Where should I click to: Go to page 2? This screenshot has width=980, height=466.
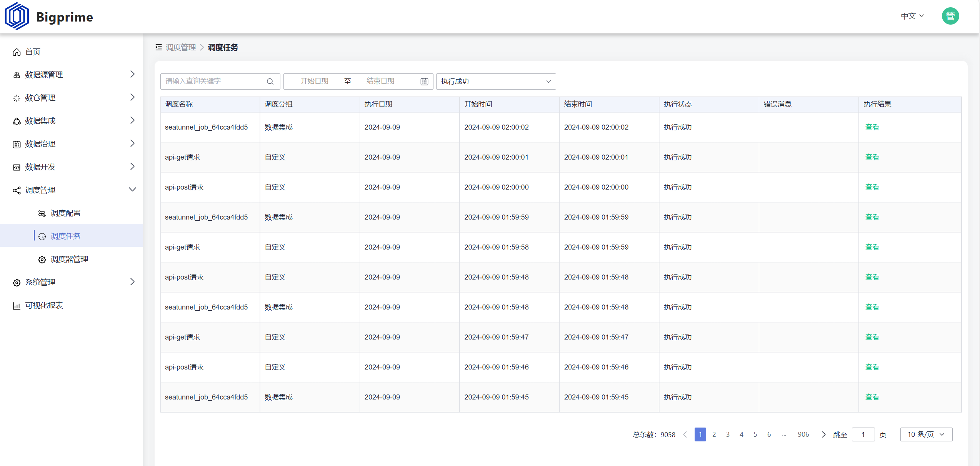(x=714, y=434)
